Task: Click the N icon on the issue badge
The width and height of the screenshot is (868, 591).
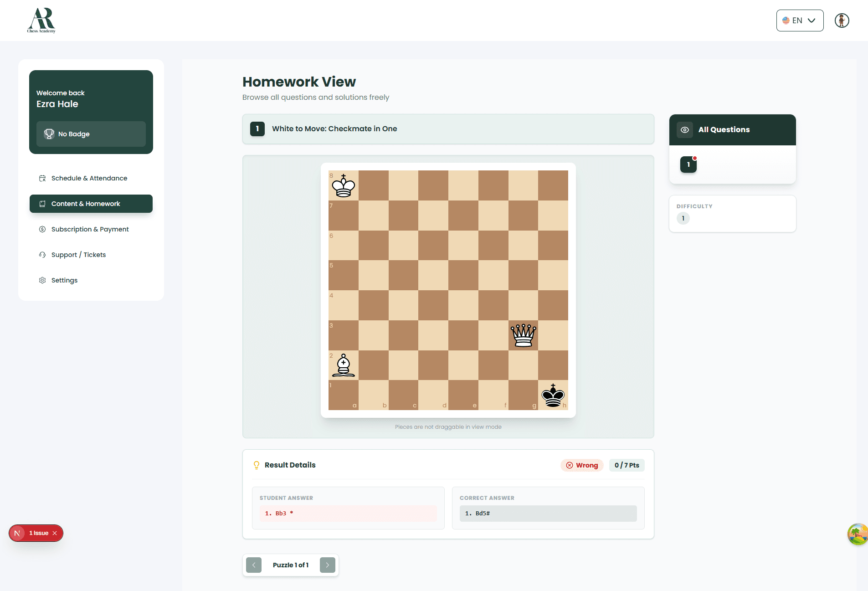Action: (17, 533)
